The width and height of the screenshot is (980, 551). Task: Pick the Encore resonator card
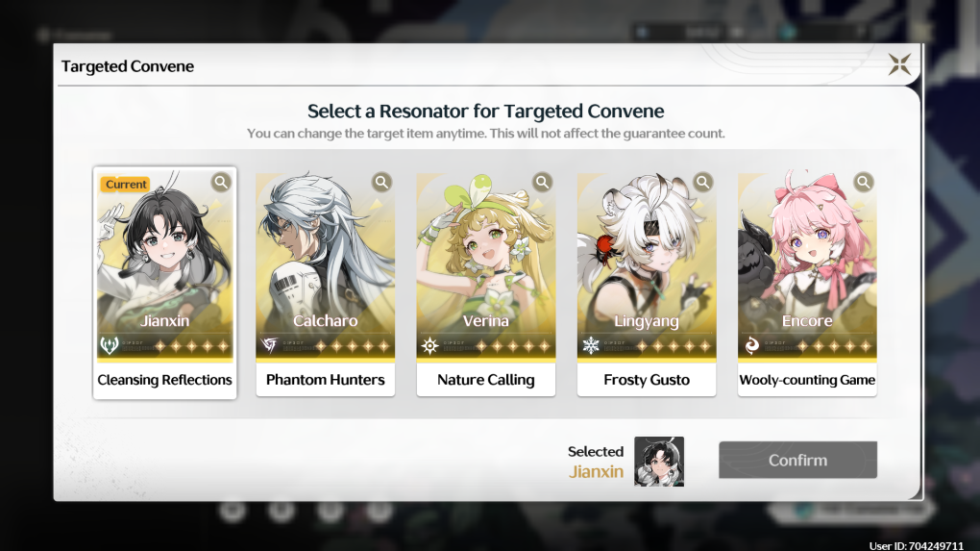tap(807, 285)
